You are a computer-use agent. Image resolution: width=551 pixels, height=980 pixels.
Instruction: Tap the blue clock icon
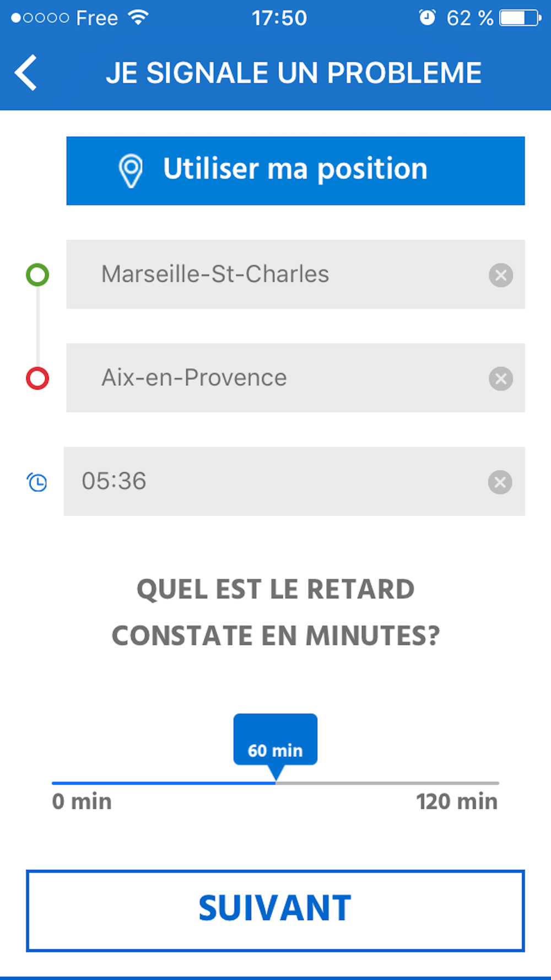tap(37, 482)
